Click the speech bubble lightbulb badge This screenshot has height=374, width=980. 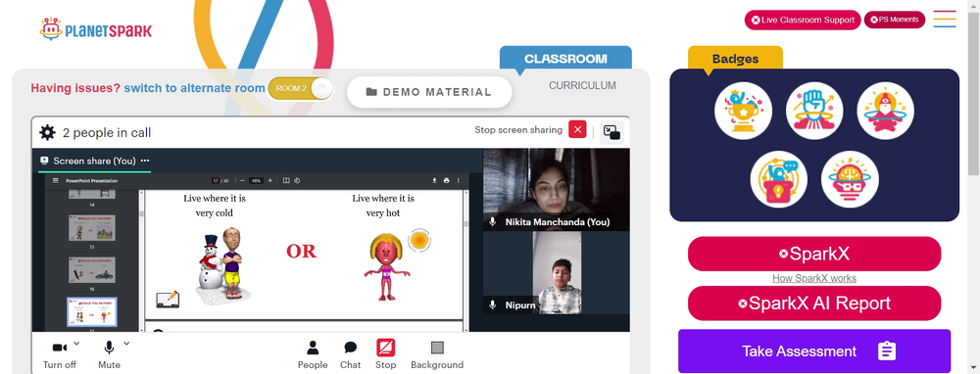point(779,179)
